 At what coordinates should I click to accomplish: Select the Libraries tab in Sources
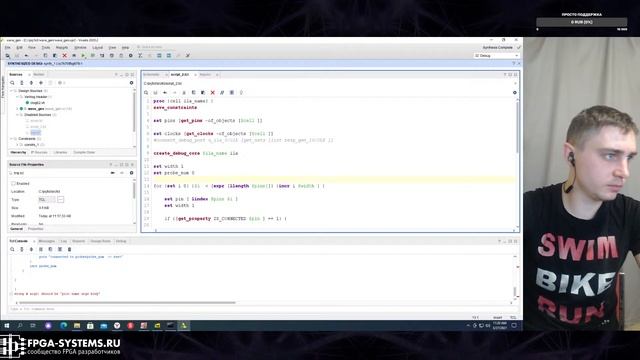[x=60, y=152]
